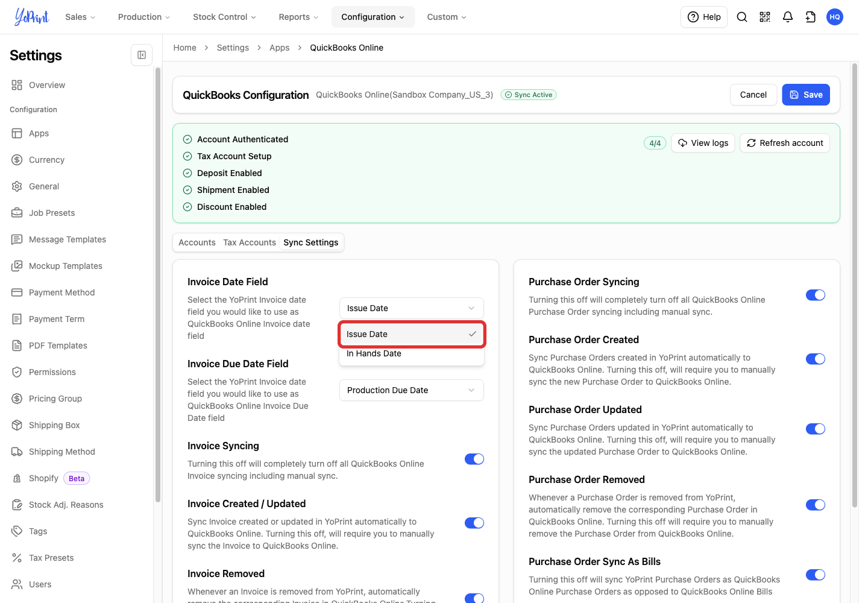Open the Production Due Date dropdown

[412, 390]
